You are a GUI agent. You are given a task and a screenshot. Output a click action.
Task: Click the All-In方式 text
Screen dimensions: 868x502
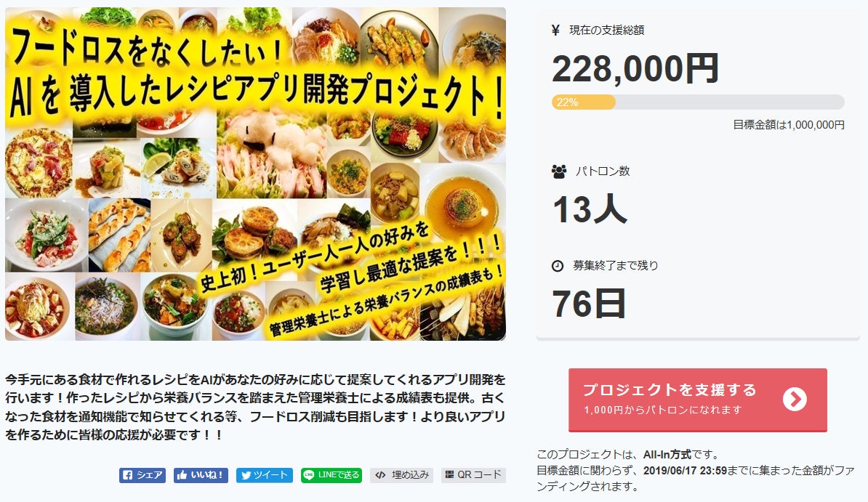tap(666, 455)
